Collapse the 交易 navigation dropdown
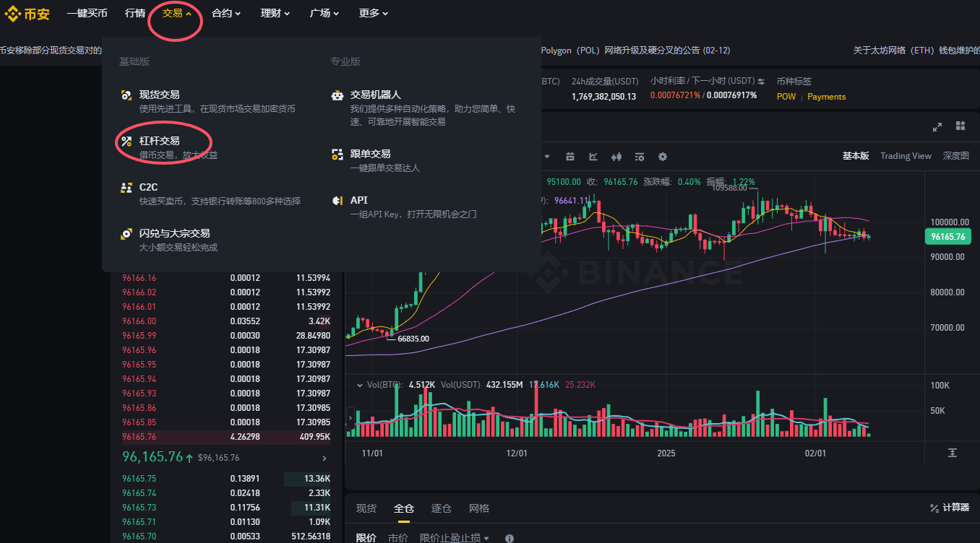980x543 pixels. (x=177, y=13)
